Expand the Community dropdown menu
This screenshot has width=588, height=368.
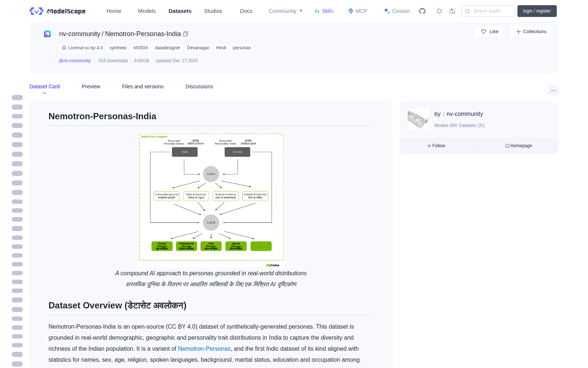tap(286, 11)
